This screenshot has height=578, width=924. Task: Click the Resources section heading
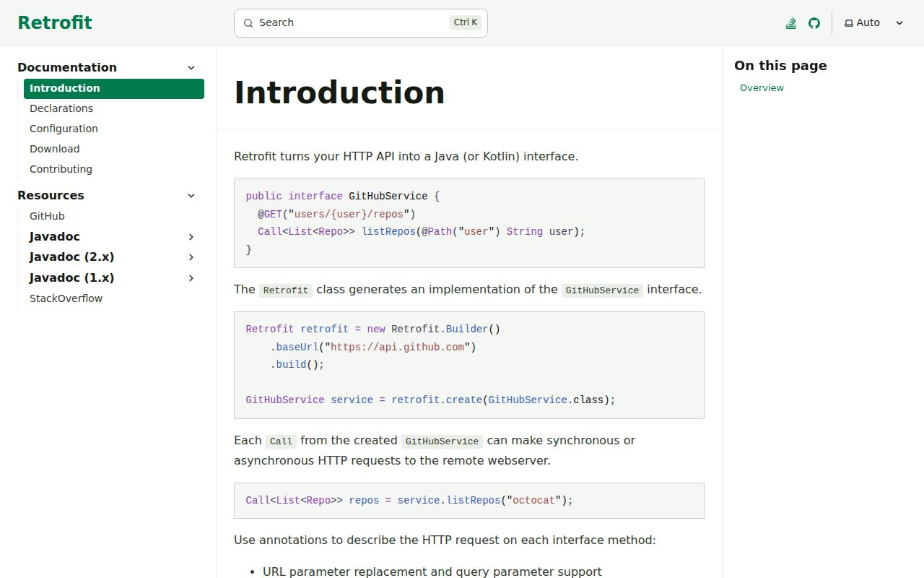(51, 196)
